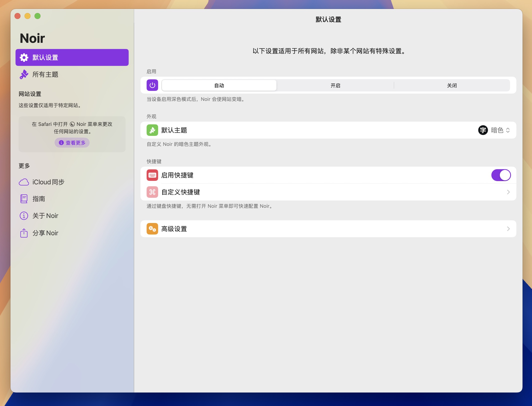Click the 关于 Noir info entry

tap(45, 215)
